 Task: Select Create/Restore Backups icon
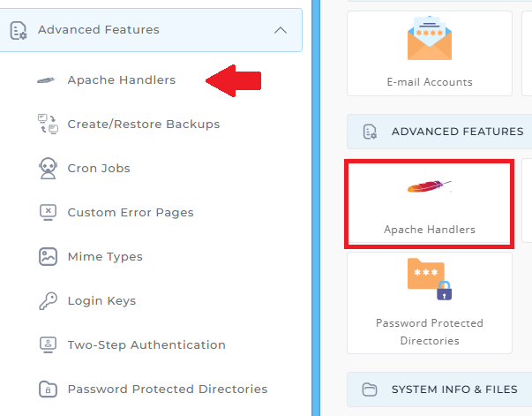tap(48, 124)
